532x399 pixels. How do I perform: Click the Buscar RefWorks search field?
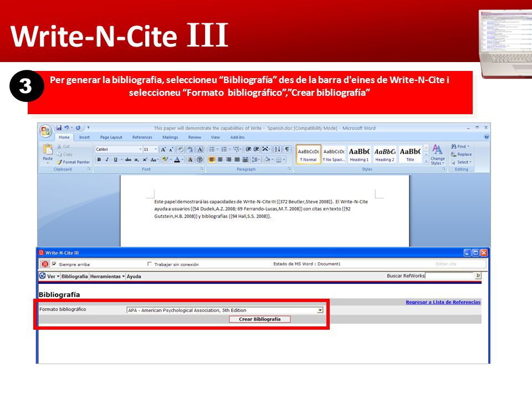(449, 275)
